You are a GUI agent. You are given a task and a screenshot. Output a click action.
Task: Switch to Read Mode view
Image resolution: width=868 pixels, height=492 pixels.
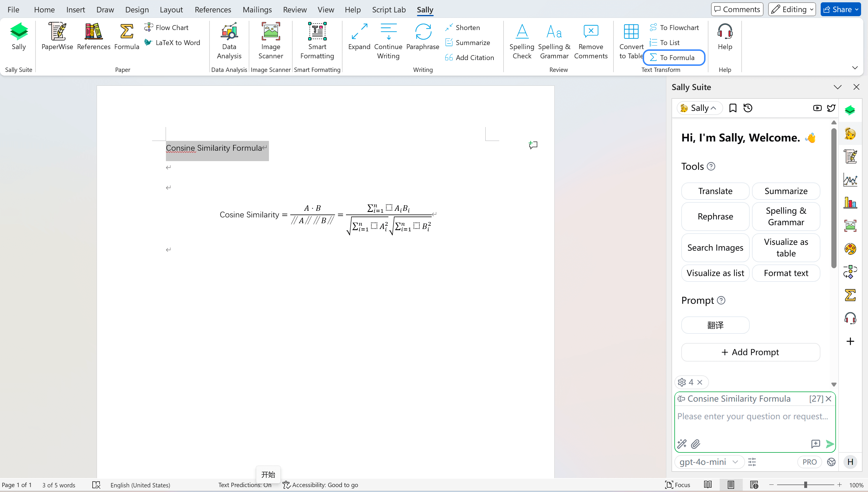click(708, 485)
